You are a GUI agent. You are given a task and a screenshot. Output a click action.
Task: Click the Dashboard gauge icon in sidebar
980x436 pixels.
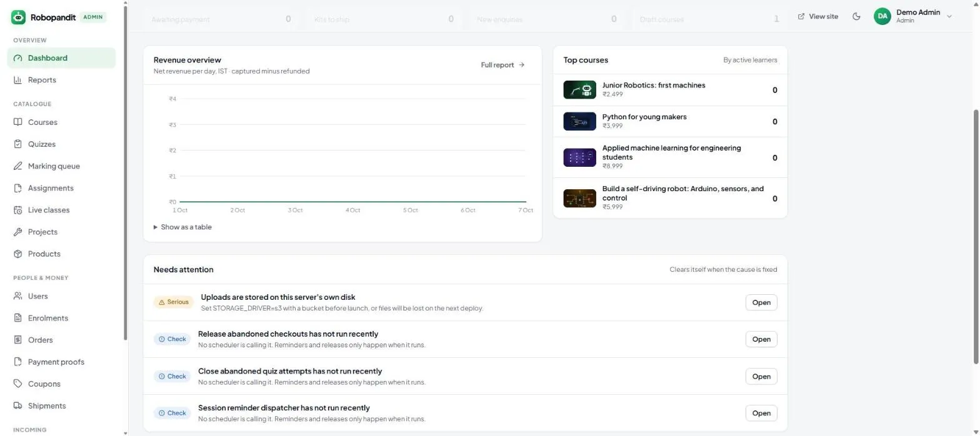pos(17,58)
